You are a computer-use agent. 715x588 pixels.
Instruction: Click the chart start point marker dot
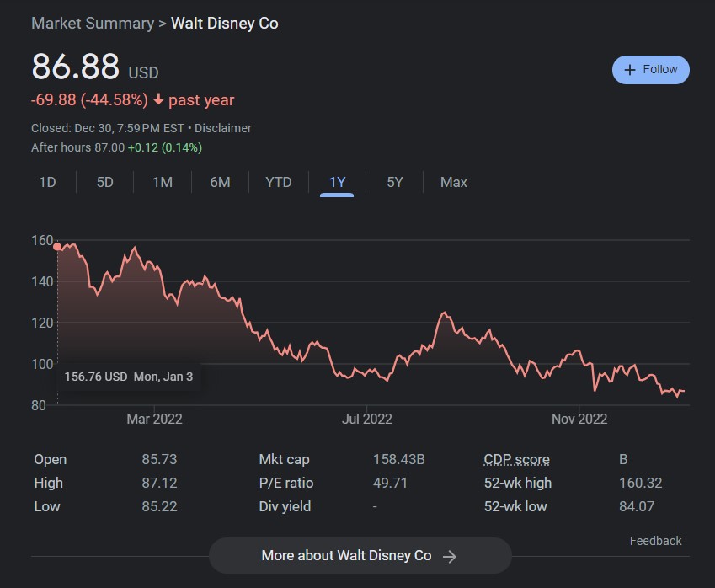[57, 247]
